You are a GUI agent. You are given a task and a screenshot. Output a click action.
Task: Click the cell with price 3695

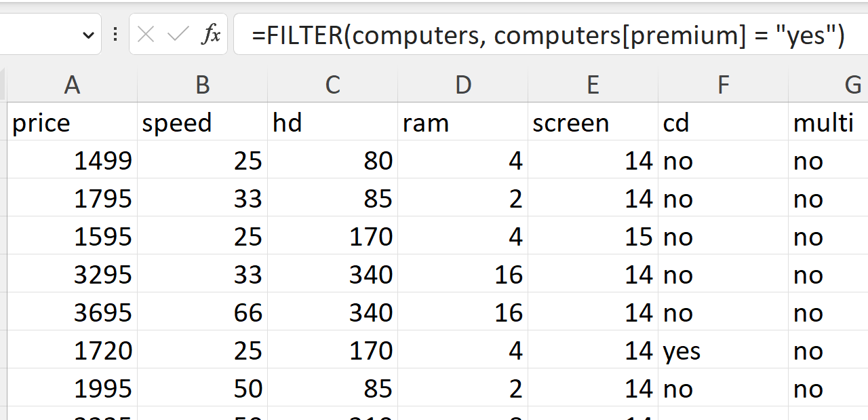coord(72,313)
